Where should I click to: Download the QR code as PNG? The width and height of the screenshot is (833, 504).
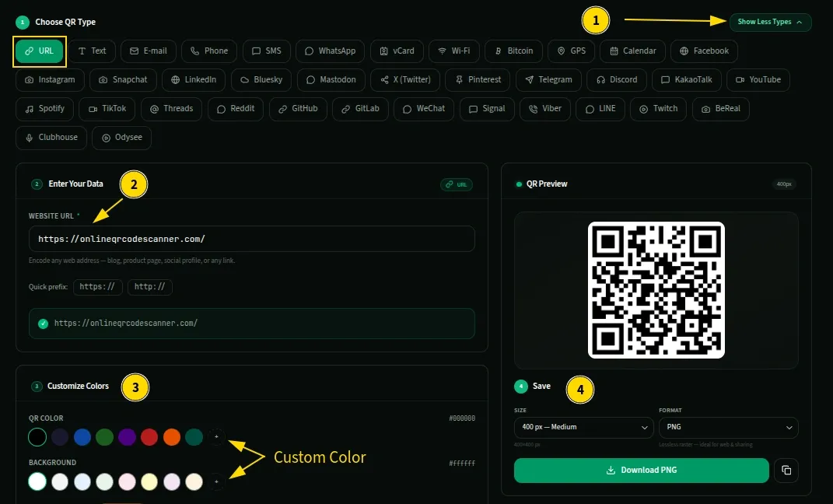point(641,470)
